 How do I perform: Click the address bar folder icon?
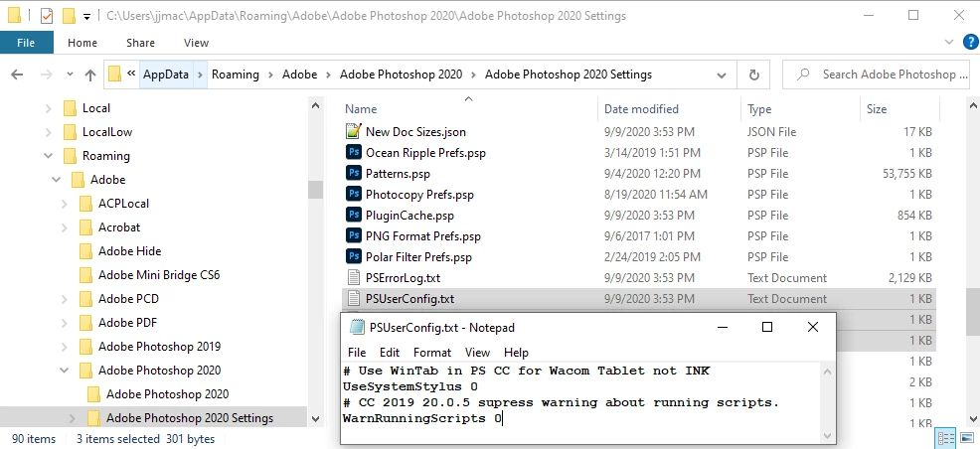115,75
